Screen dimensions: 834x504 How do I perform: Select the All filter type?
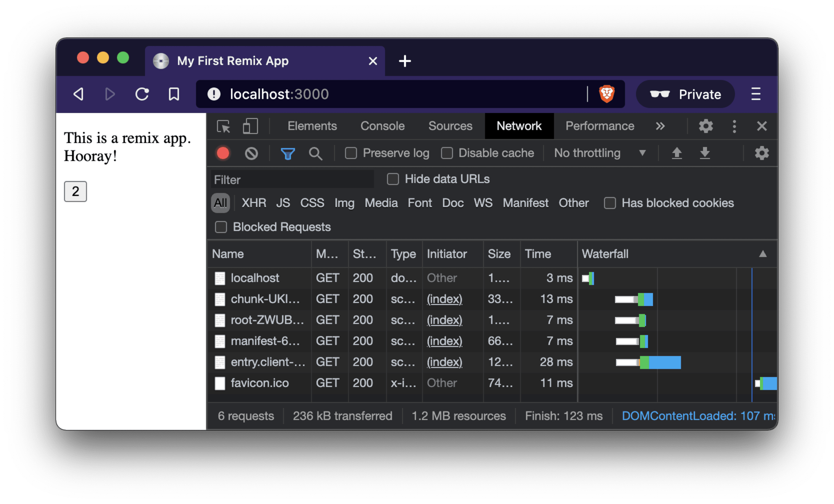220,203
